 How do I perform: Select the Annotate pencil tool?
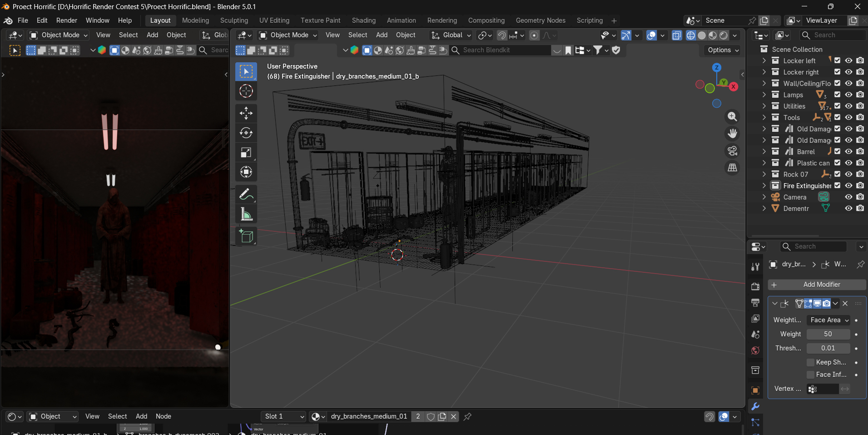[246, 195]
